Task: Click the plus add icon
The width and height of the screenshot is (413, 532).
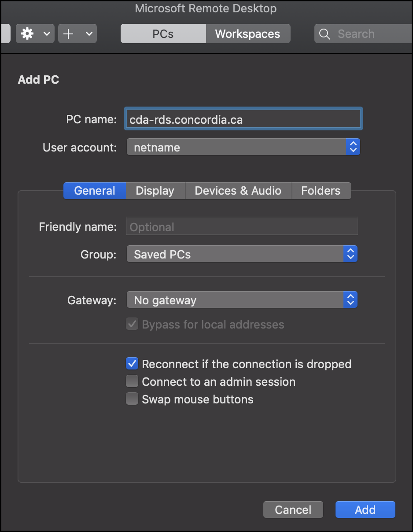Action: pos(69,34)
